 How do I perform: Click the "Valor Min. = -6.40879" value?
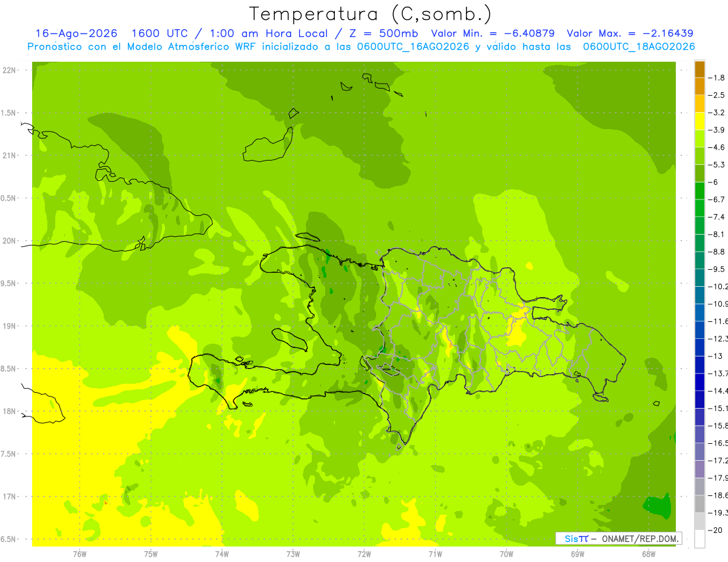[x=493, y=33]
